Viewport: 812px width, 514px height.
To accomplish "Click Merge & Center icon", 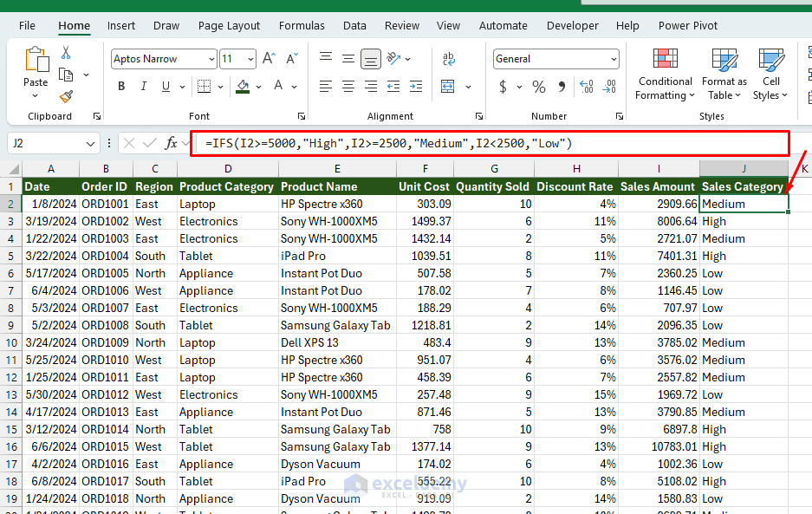I will pyautogui.click(x=448, y=87).
